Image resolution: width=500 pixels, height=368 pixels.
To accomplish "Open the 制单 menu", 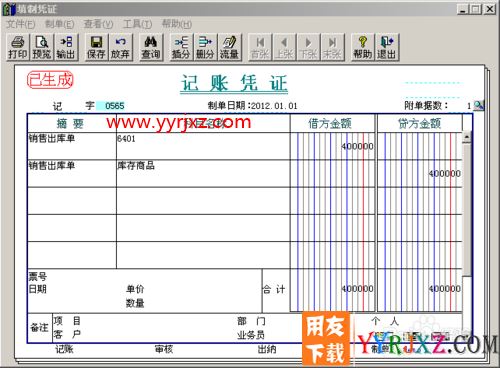I will click(x=59, y=24).
